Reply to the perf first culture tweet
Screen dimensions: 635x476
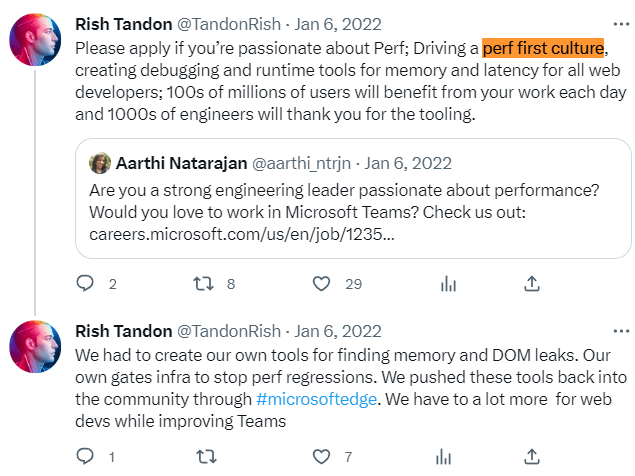[x=85, y=284]
